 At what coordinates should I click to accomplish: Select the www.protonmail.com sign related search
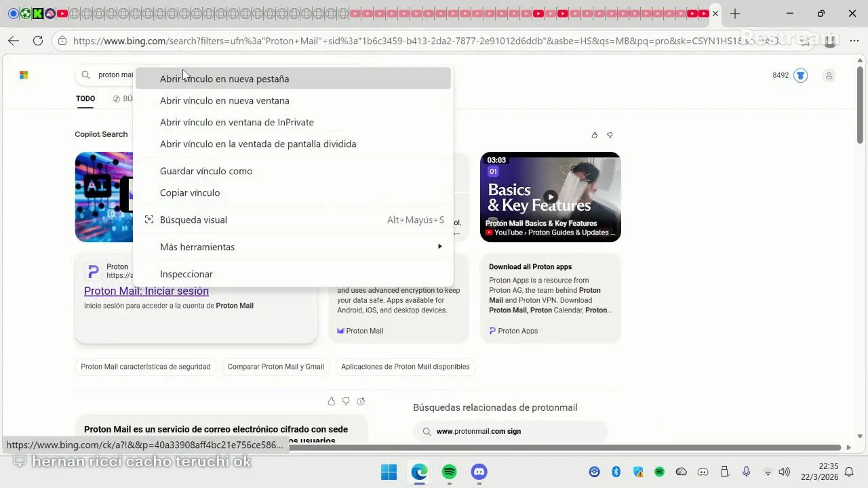(511, 431)
